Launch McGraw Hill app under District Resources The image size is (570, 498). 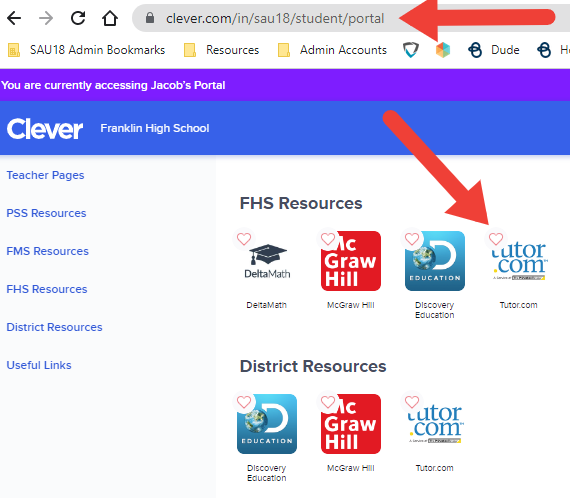(x=351, y=424)
